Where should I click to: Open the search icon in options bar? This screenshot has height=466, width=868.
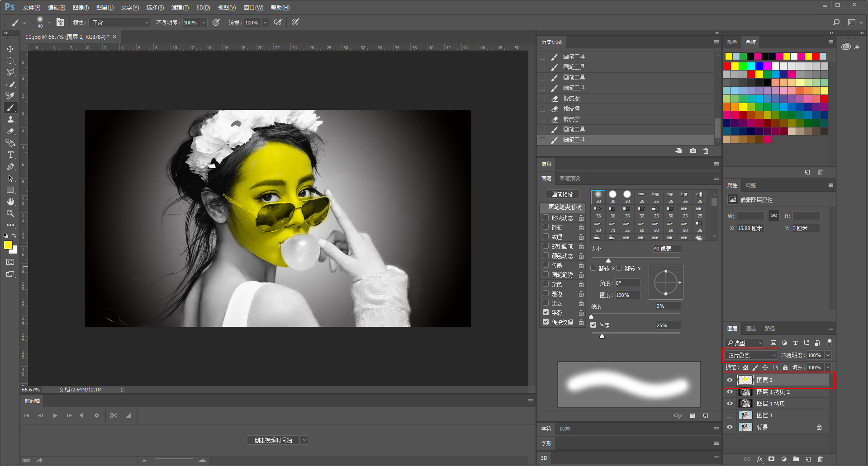point(836,22)
